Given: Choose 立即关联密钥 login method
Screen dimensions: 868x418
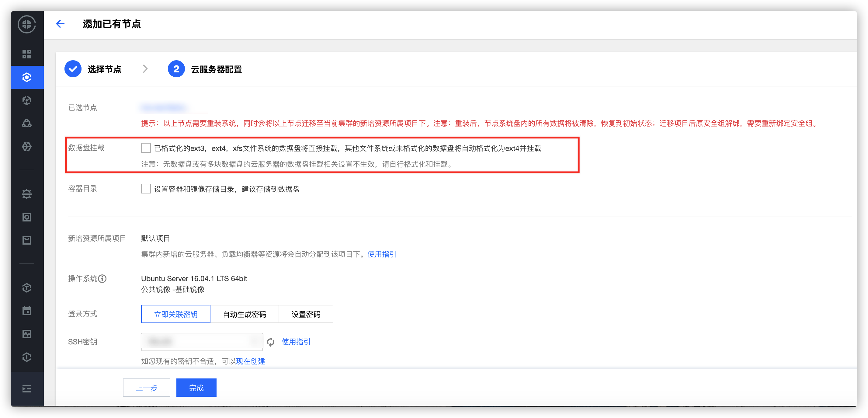Looking at the screenshot, I should pos(175,314).
